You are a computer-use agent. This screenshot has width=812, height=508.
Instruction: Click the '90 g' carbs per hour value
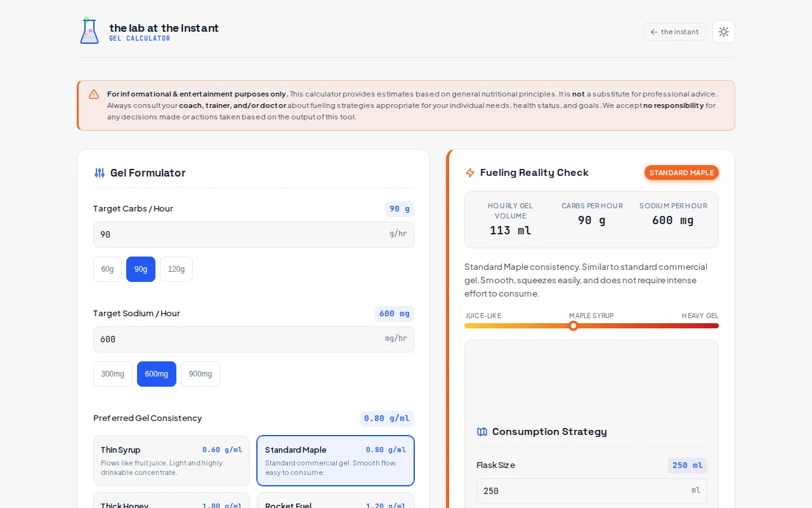coord(592,220)
